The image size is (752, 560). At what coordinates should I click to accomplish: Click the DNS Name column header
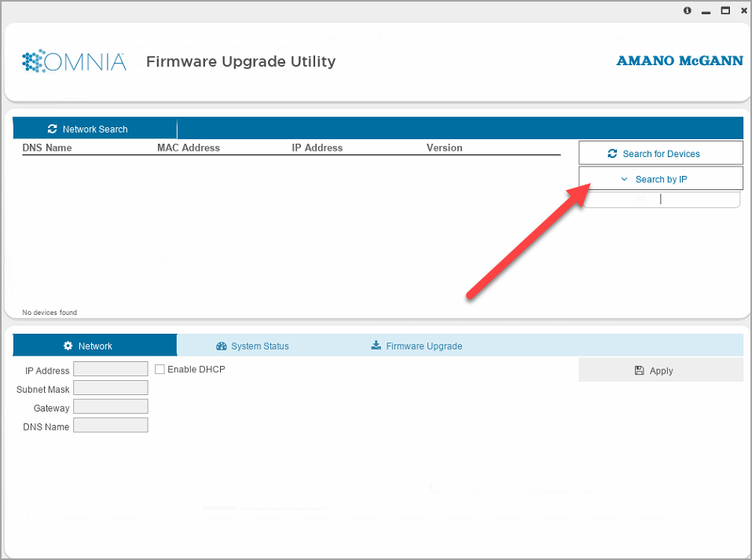click(47, 148)
